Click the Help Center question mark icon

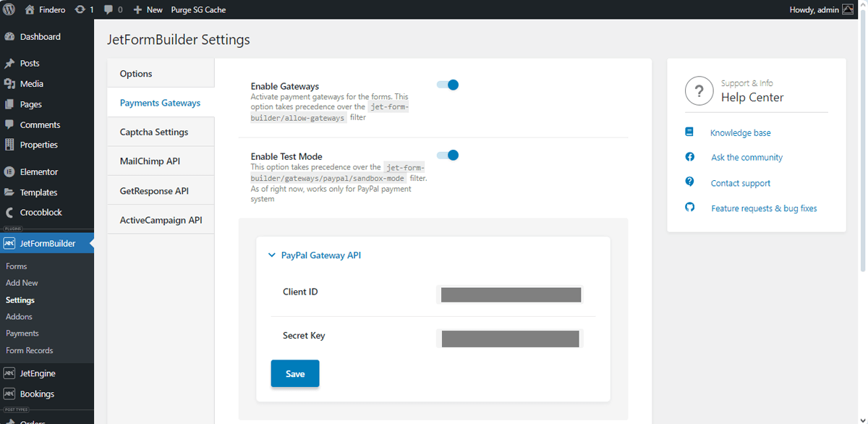click(x=699, y=90)
